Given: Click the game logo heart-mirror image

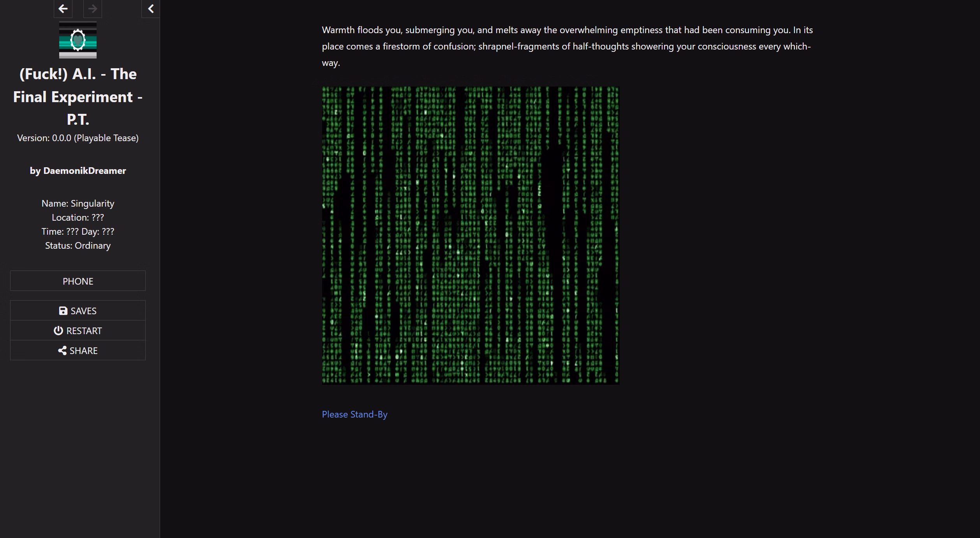Looking at the screenshot, I should [78, 40].
